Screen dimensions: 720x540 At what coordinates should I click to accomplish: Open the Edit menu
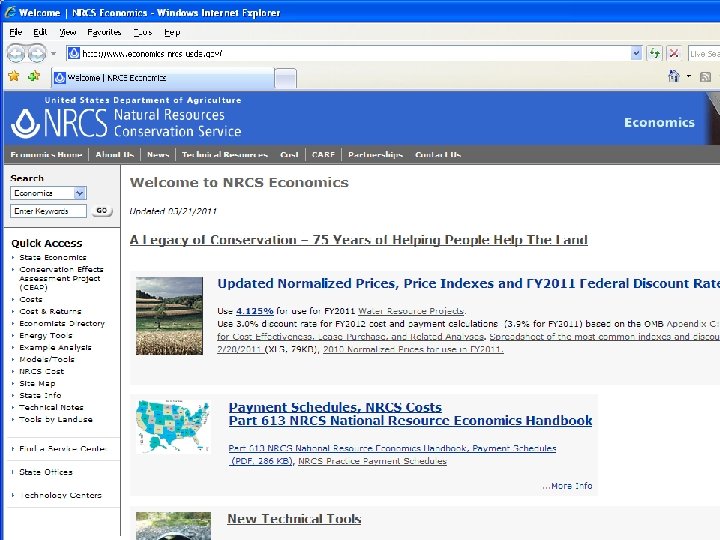pos(40,32)
